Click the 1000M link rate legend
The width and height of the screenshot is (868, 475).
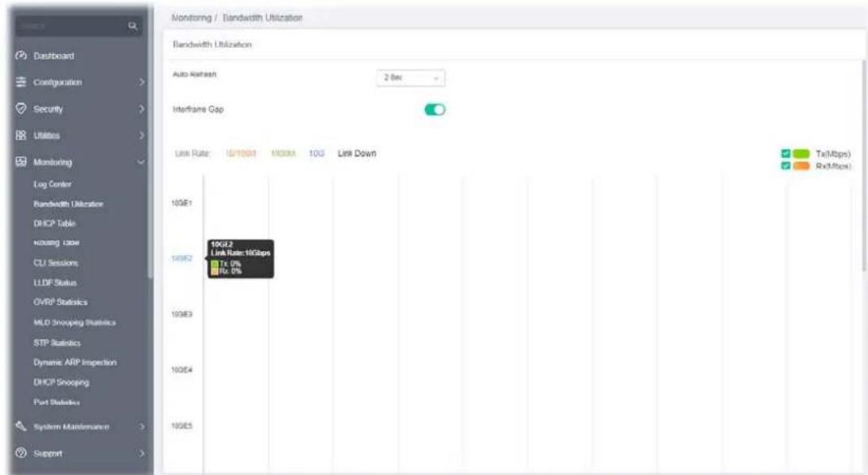tap(283, 153)
